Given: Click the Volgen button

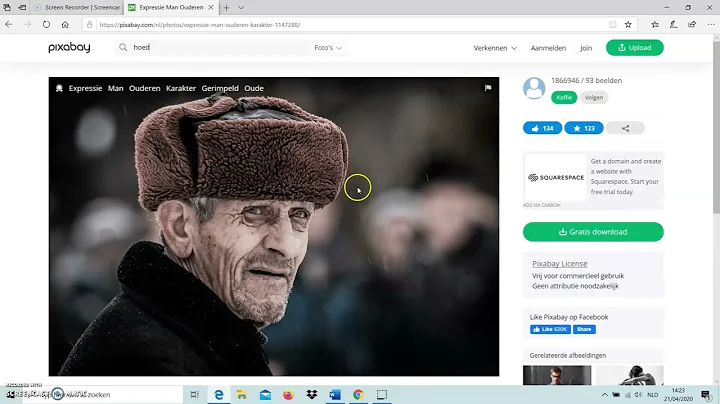Looking at the screenshot, I should point(594,97).
